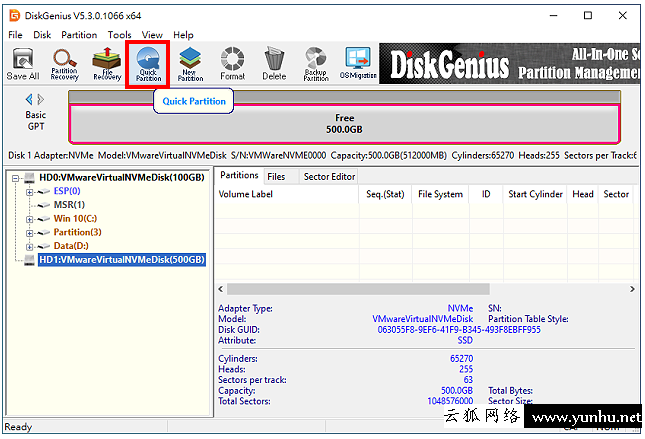Click the HD0 disk drive icon

[29, 178]
